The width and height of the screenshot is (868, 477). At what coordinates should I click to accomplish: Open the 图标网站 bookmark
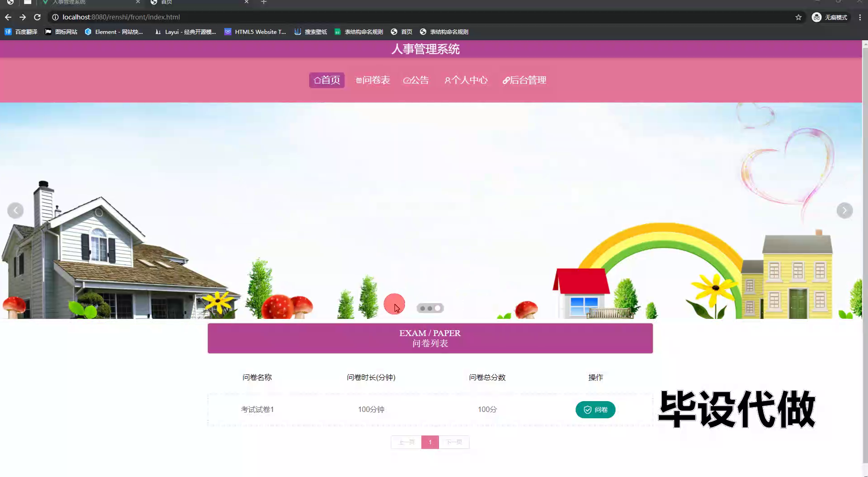pyautogui.click(x=61, y=32)
